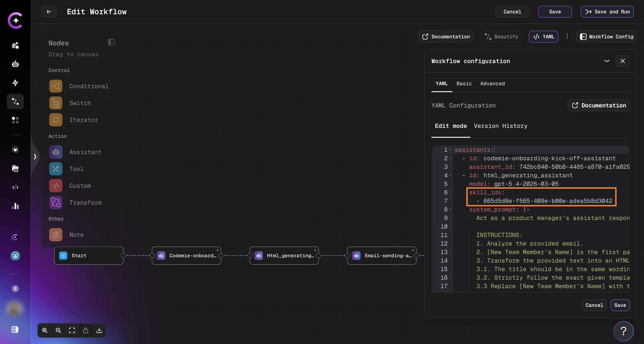
Task: Click the skill id value on line 7
Action: [548, 201]
